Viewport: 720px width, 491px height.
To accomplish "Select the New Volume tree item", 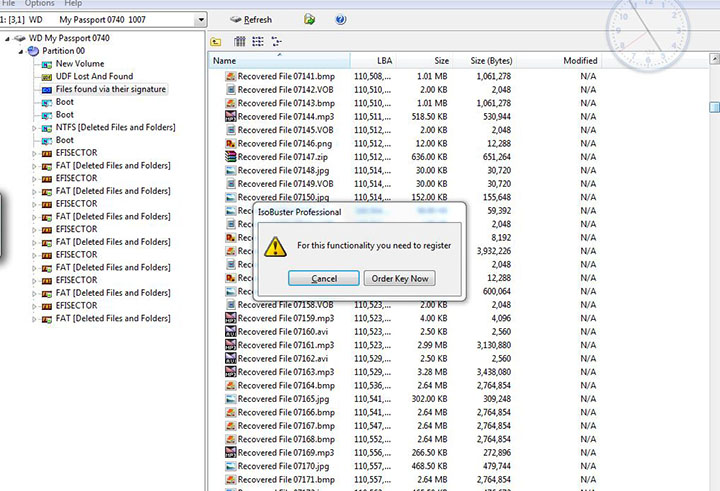I will coord(80,63).
